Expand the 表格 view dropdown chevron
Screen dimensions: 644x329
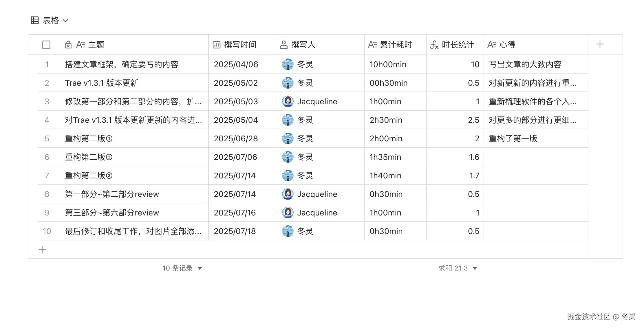[66, 21]
